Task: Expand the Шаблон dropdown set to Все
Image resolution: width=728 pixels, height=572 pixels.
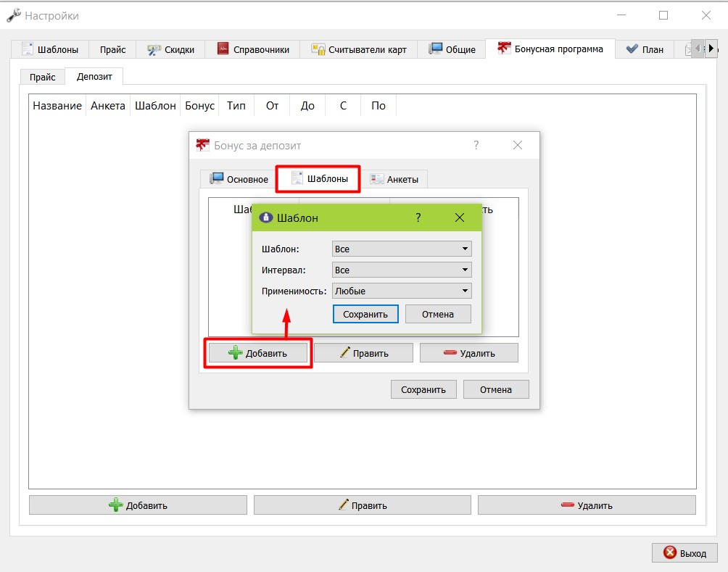Action: pos(402,249)
